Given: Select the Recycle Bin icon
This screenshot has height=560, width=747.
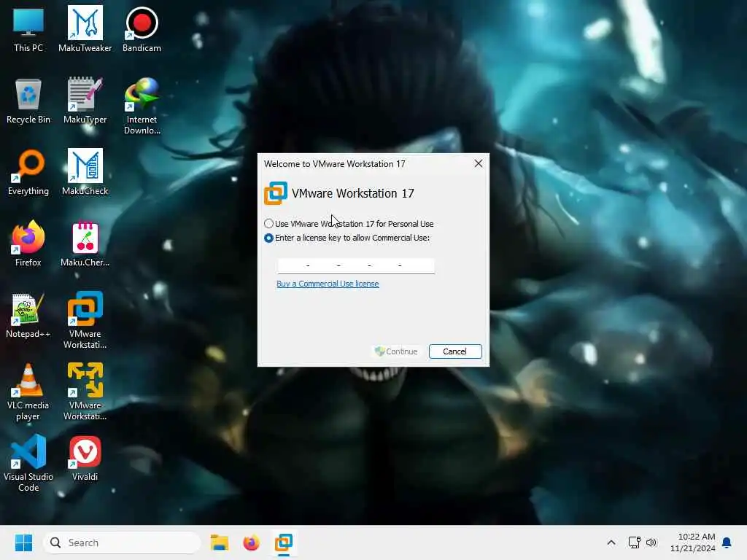Looking at the screenshot, I should 28,101.
